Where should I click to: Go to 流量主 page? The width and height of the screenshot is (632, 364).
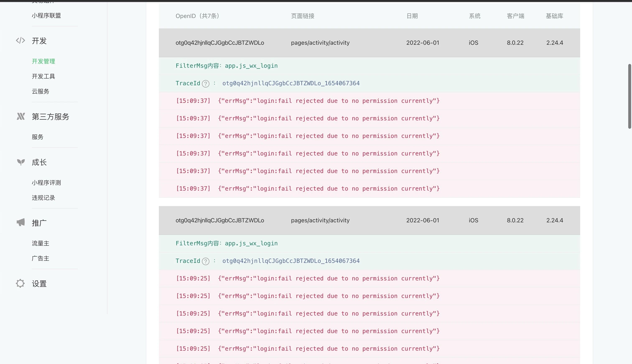point(41,243)
